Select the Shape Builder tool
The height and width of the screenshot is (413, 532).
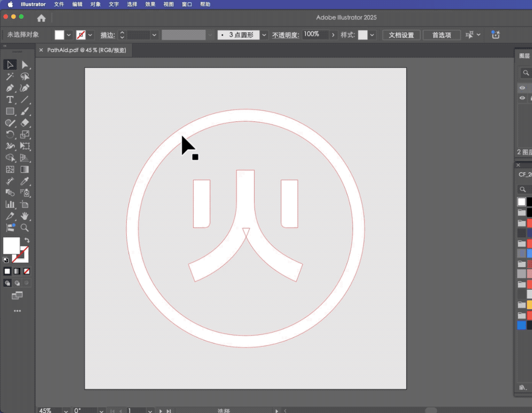(x=10, y=158)
